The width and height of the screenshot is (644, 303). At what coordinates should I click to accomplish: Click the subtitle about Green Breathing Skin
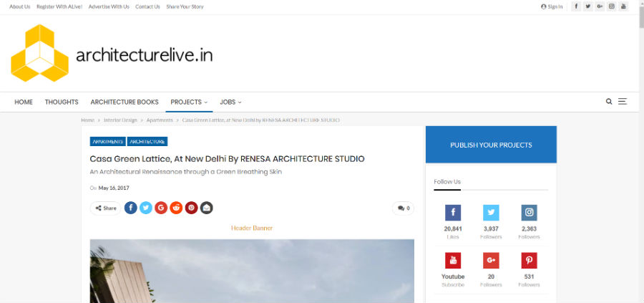[185, 172]
